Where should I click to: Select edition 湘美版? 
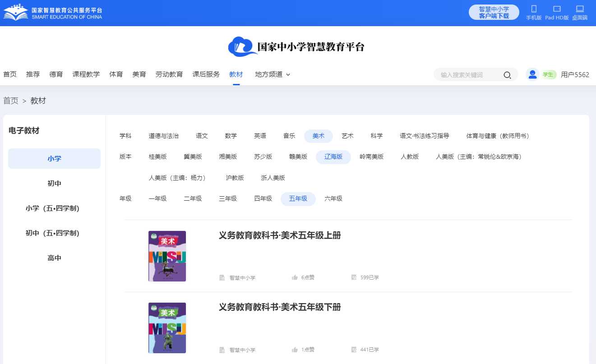click(228, 157)
